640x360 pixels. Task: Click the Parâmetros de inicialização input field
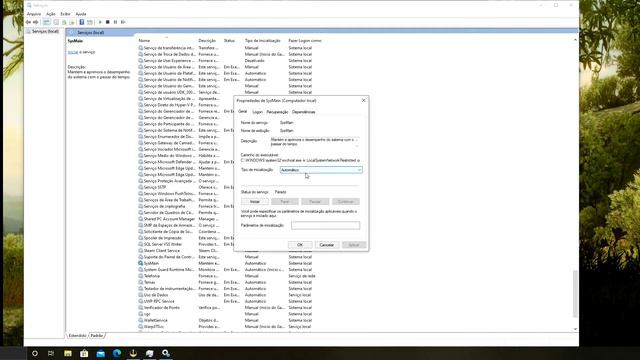coord(325,225)
